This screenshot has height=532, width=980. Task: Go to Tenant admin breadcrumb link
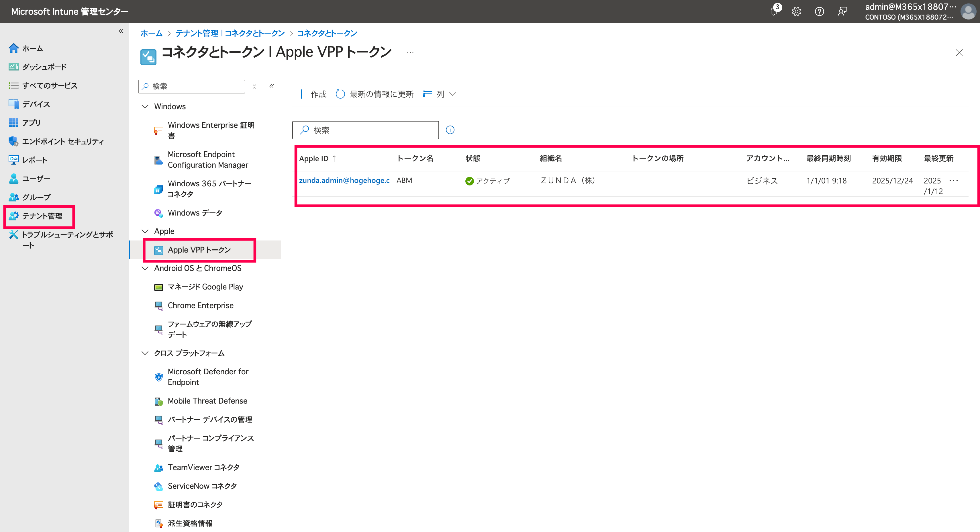point(230,33)
